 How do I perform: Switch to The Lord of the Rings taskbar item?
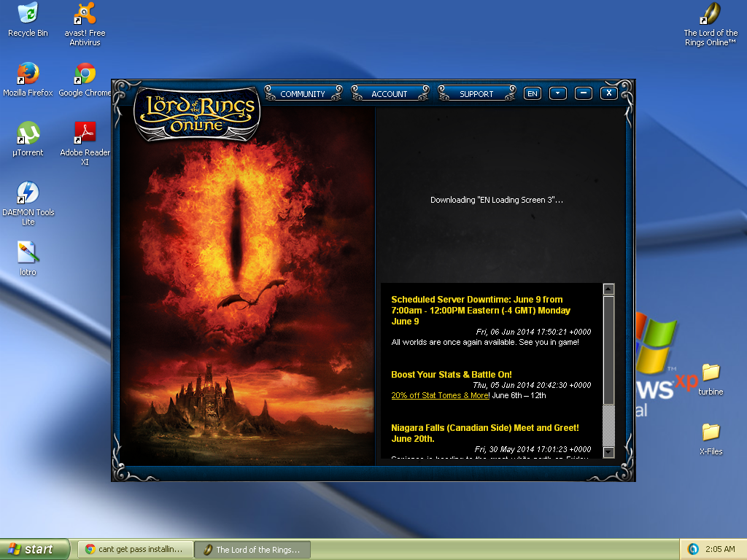pyautogui.click(x=252, y=550)
